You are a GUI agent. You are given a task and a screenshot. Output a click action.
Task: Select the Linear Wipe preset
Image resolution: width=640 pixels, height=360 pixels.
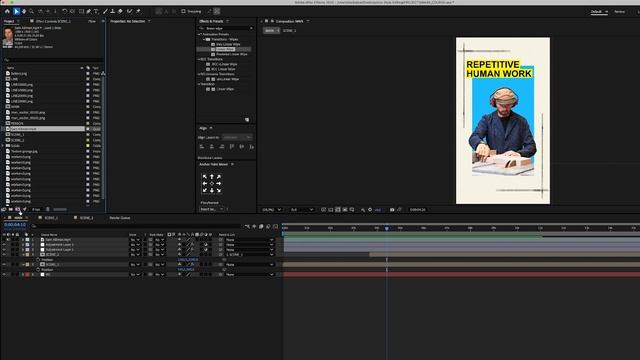pyautogui.click(x=225, y=49)
